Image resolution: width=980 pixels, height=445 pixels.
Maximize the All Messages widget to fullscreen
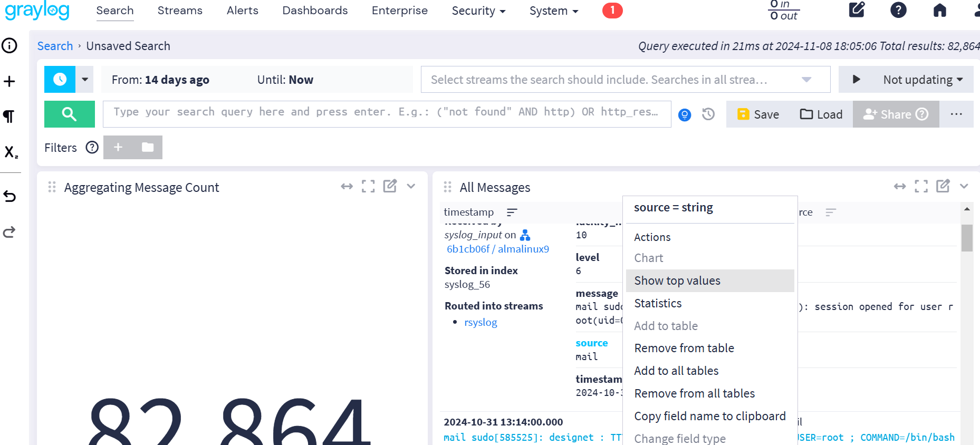pos(921,186)
